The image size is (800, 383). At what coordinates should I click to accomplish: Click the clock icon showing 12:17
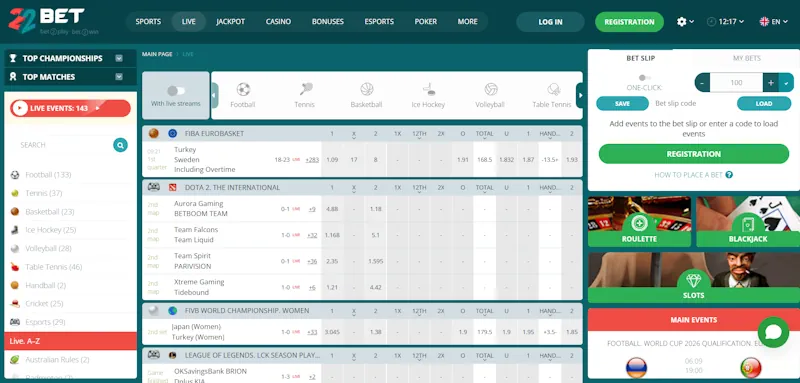711,21
